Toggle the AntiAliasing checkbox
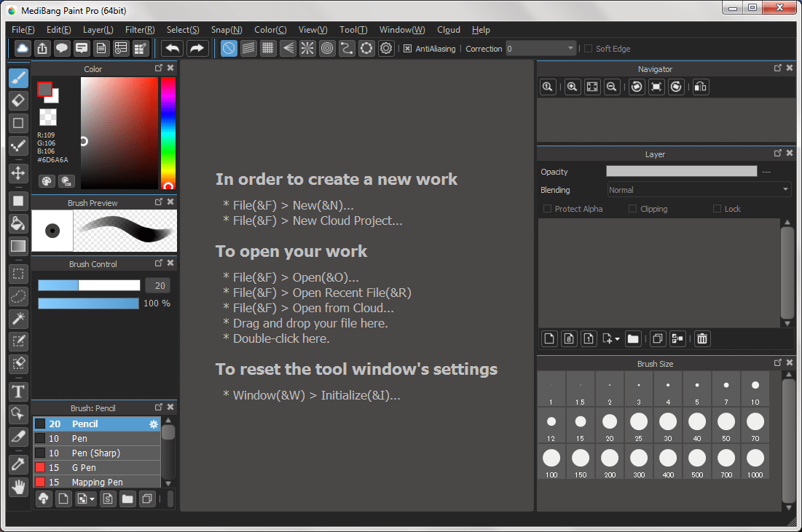This screenshot has height=532, width=802. click(x=406, y=49)
